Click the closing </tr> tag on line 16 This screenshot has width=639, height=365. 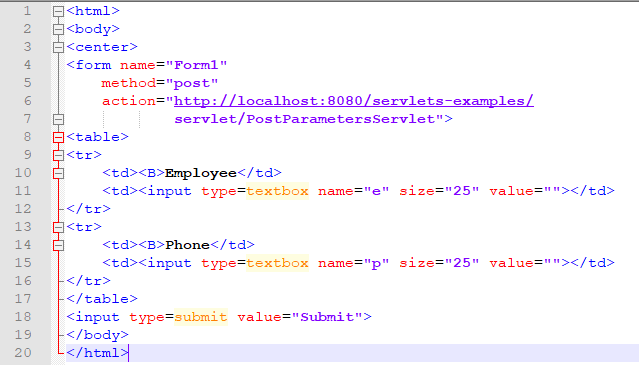[89, 281]
